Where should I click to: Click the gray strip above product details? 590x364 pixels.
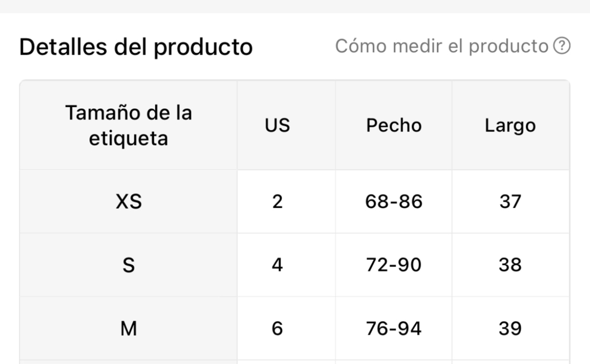coord(295,6)
